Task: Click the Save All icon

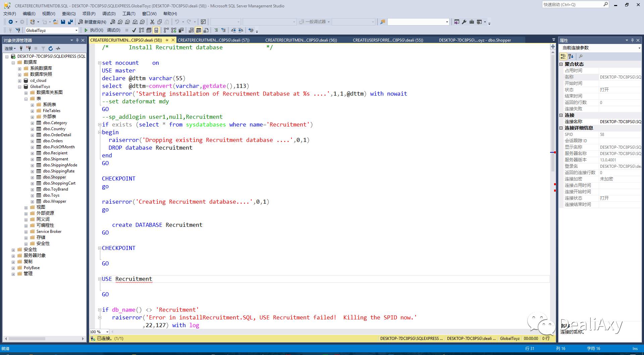Action: [70, 22]
